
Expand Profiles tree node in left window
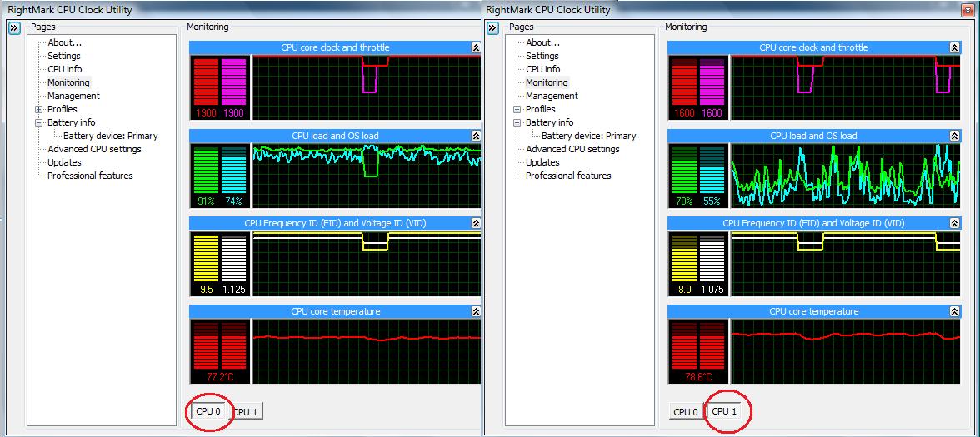[x=38, y=109]
